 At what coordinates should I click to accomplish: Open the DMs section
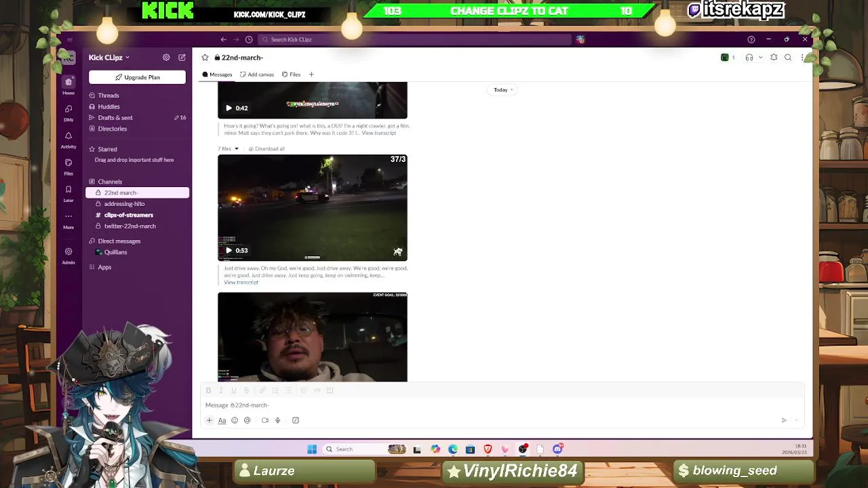click(68, 113)
